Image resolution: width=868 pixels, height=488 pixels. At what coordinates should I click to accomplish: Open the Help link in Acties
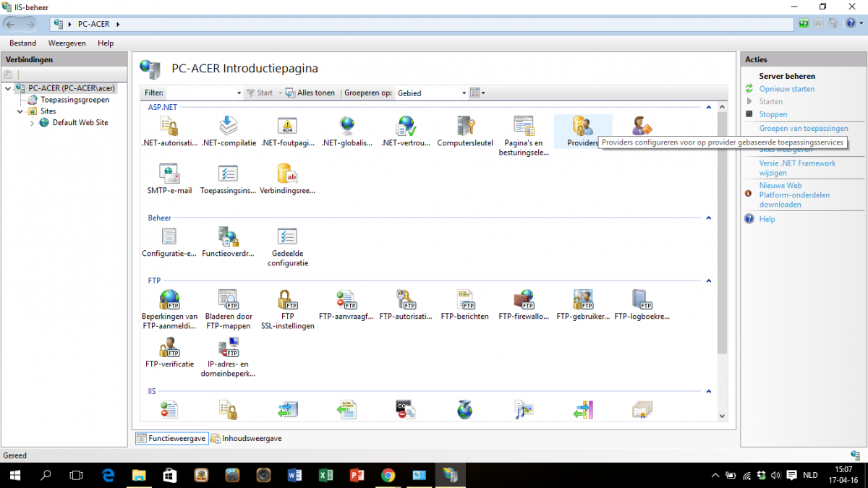coord(767,219)
